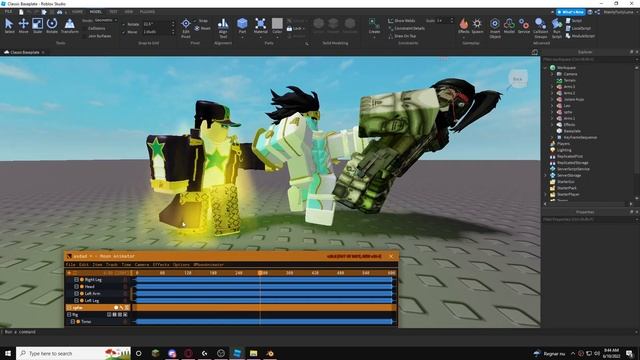Choose the Rotate tool

point(52,26)
